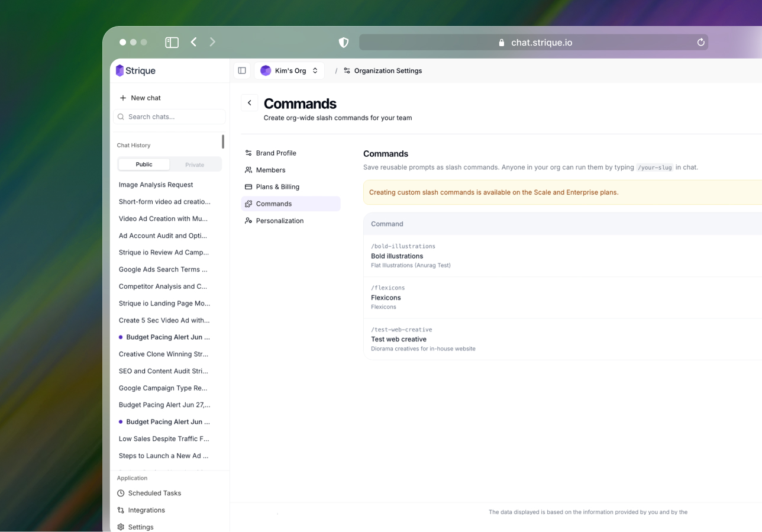Collapse the app sidebar toggle icon
The image size is (762, 532).
242,70
